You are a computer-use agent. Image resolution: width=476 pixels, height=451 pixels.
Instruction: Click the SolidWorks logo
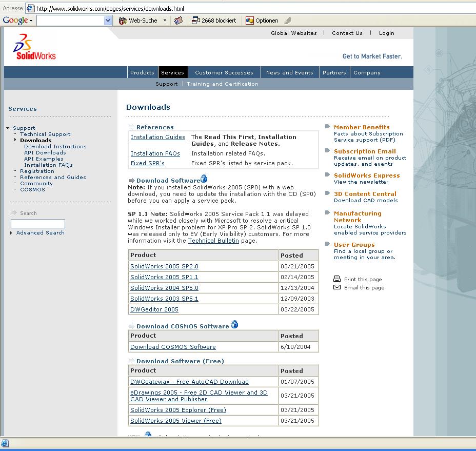pyautogui.click(x=34, y=47)
